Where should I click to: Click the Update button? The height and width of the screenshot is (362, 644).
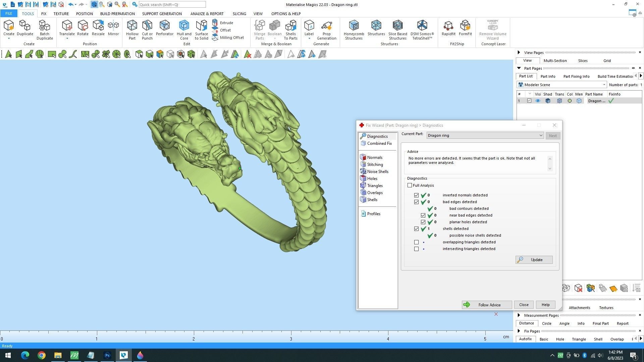[x=534, y=260]
